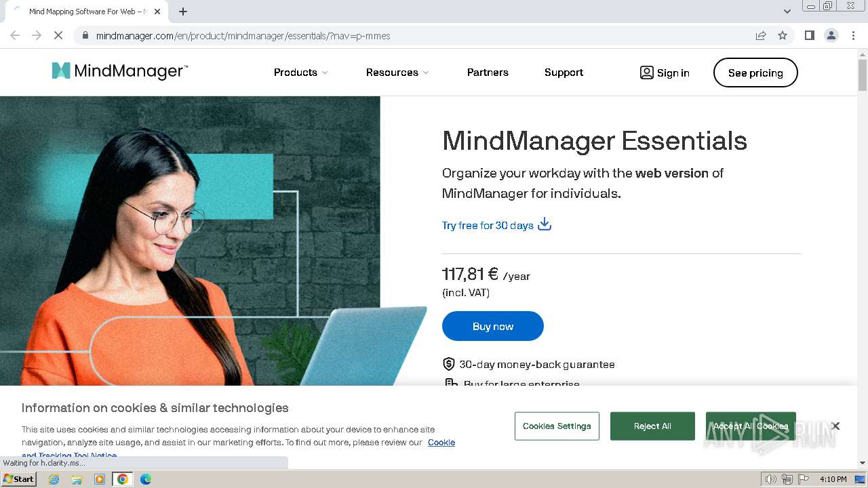868x488 pixels.
Task: Click the See pricing button
Action: point(755,73)
